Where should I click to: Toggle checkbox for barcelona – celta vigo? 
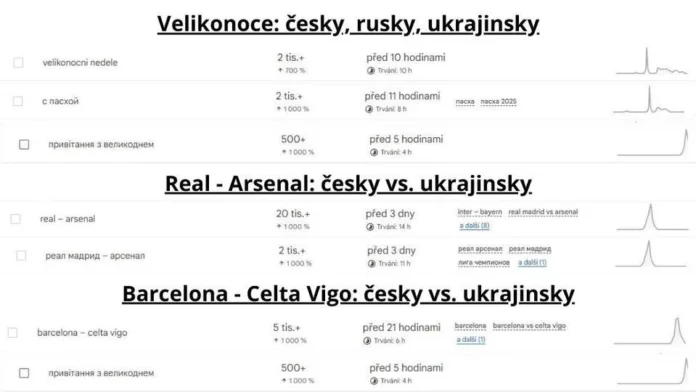pyautogui.click(x=12, y=333)
